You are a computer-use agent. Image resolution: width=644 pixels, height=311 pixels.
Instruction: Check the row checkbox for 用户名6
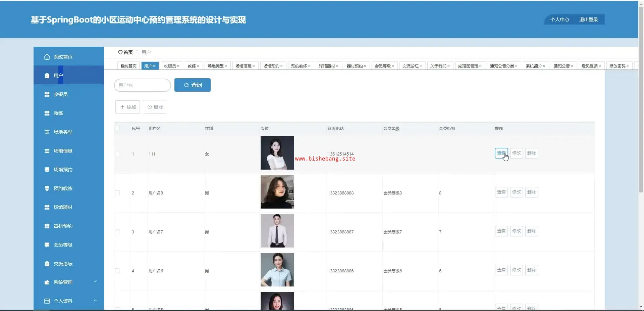point(117,271)
